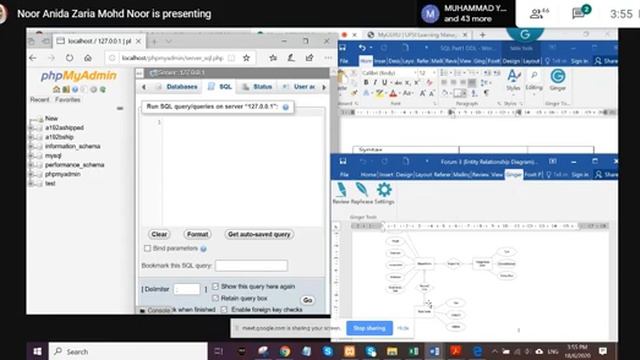Open Chrome from Windows taskbar

[x=285, y=351]
